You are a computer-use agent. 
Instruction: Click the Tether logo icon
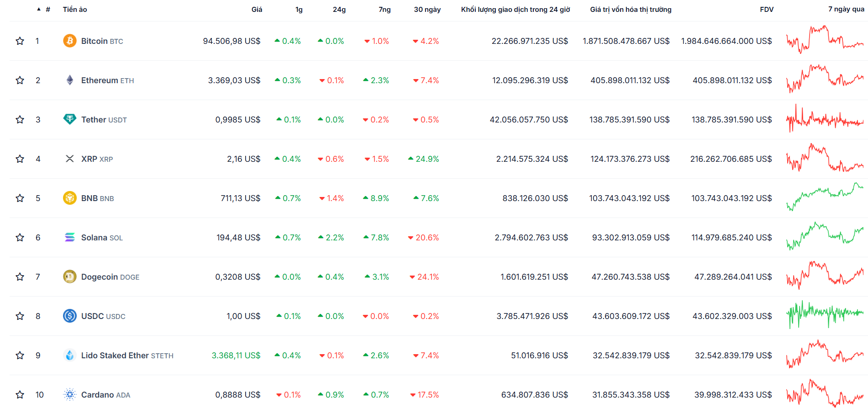70,120
